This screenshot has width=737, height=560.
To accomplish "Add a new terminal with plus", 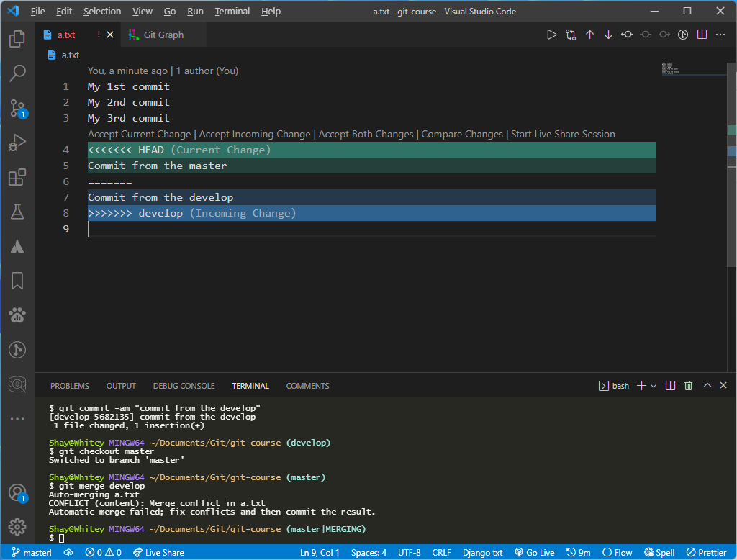I will click(641, 386).
